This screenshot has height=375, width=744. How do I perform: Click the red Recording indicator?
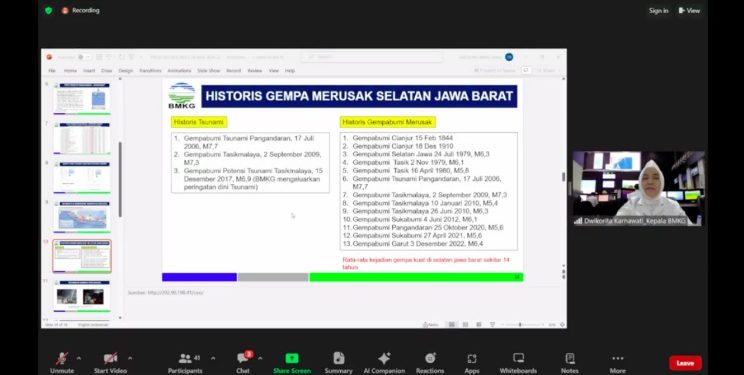tap(81, 10)
